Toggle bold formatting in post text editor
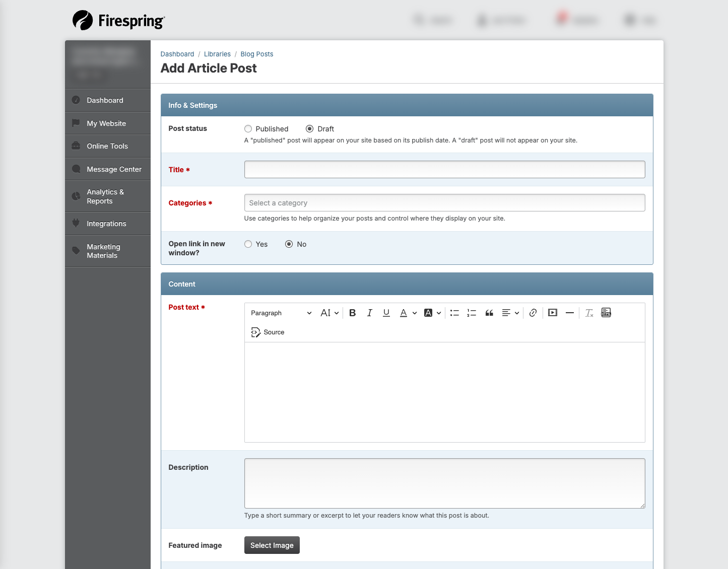This screenshot has width=728, height=569. point(353,313)
